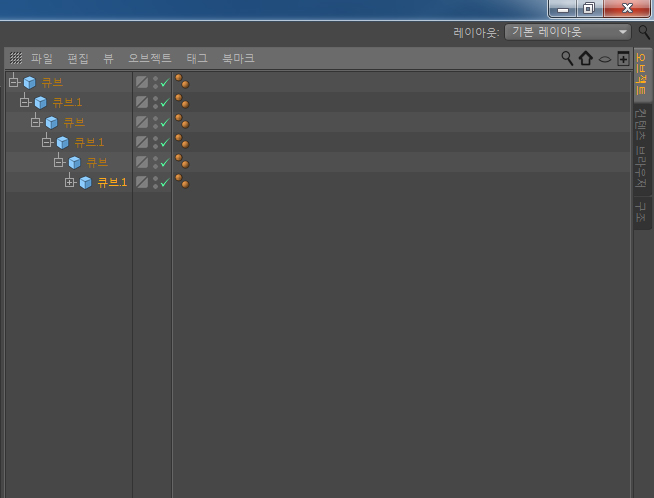
Task: Select the fourth-level 큐브.1 name
Action: coord(89,142)
